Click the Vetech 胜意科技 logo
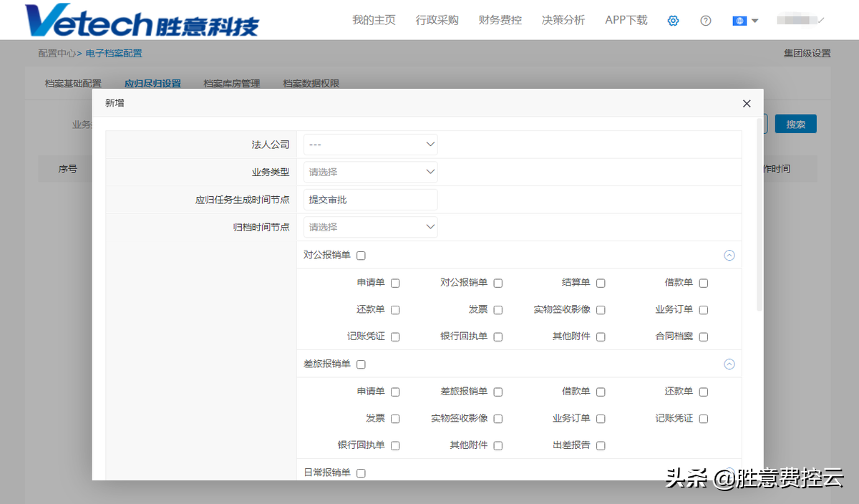Screen dimensions: 859x504 coord(142,20)
